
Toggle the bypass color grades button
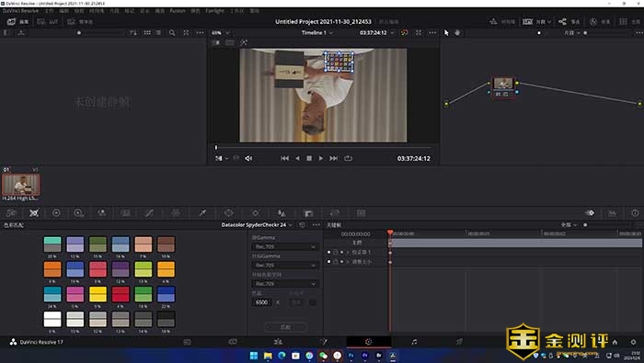click(405, 33)
